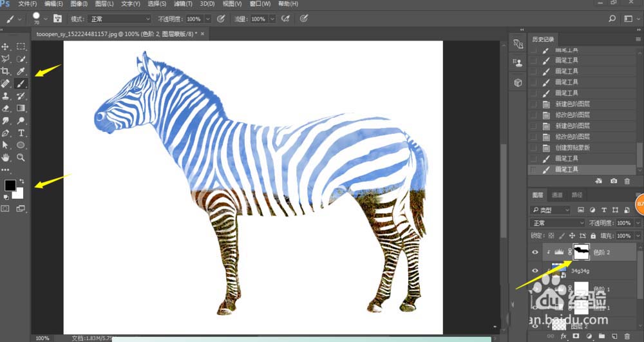Select the Move tool
644x342 pixels.
[6, 46]
